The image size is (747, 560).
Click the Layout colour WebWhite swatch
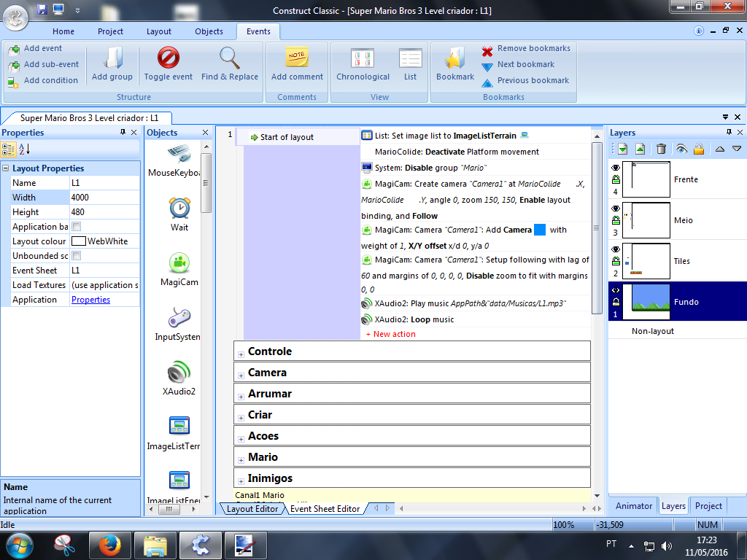[79, 241]
